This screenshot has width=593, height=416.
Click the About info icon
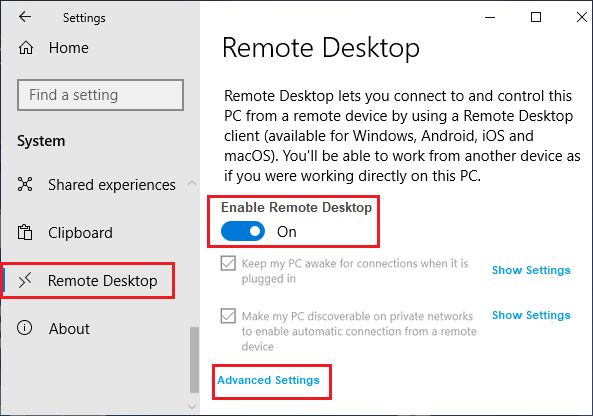tap(25, 328)
